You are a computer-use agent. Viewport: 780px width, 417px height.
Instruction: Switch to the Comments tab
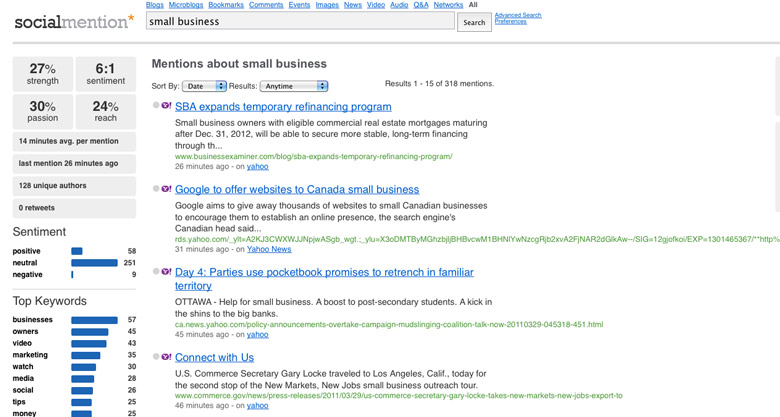pyautogui.click(x=266, y=4)
